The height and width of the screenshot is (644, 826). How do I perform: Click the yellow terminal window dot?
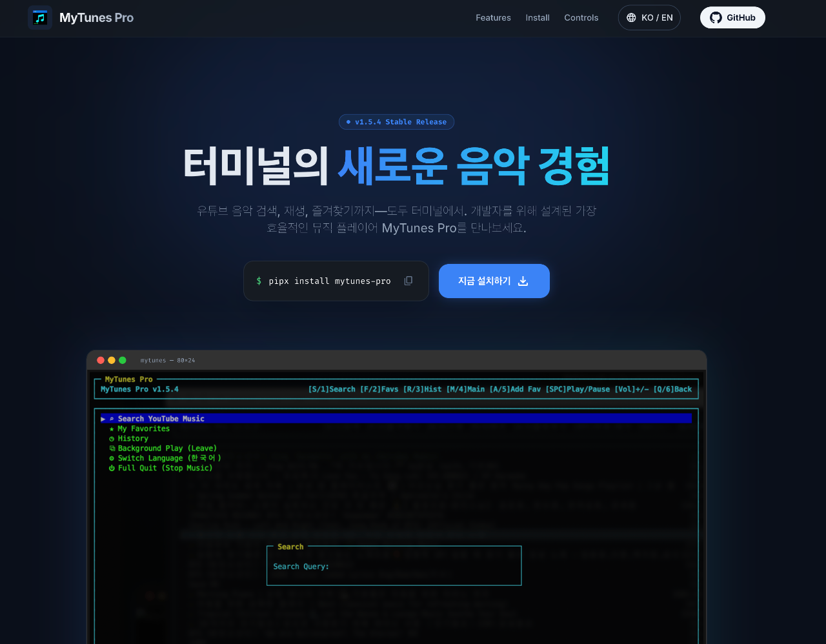[112, 360]
